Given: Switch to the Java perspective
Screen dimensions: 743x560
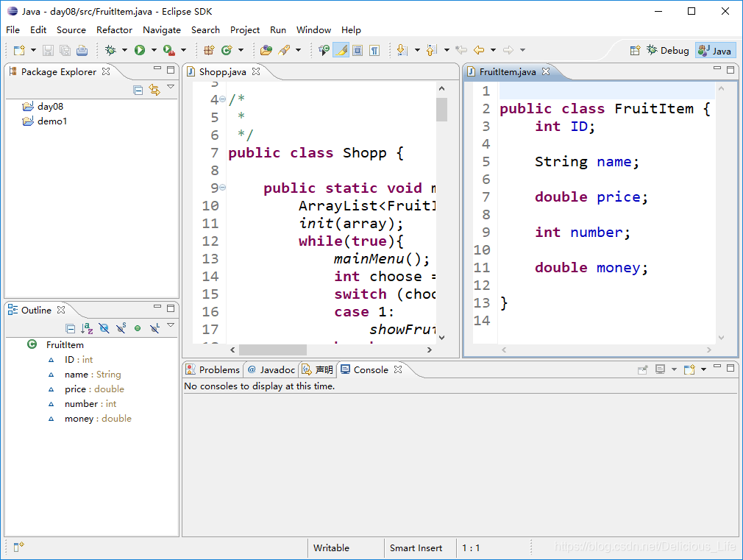Looking at the screenshot, I should 716,51.
